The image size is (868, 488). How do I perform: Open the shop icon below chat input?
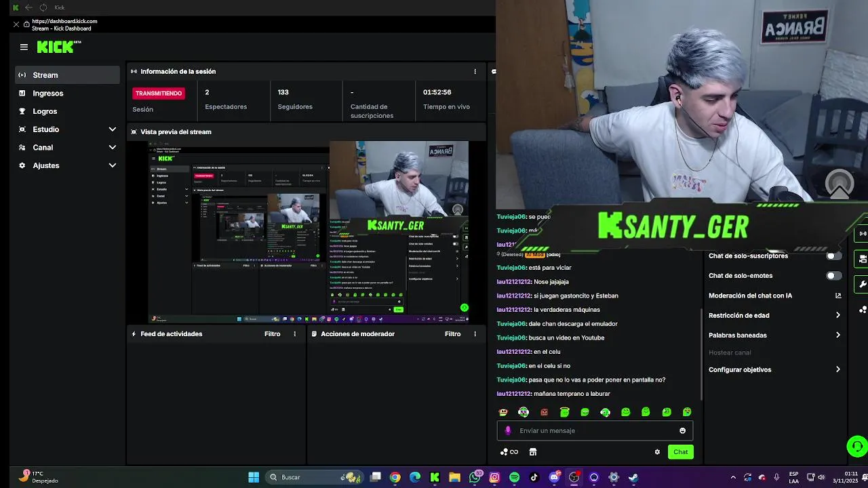tap(533, 452)
